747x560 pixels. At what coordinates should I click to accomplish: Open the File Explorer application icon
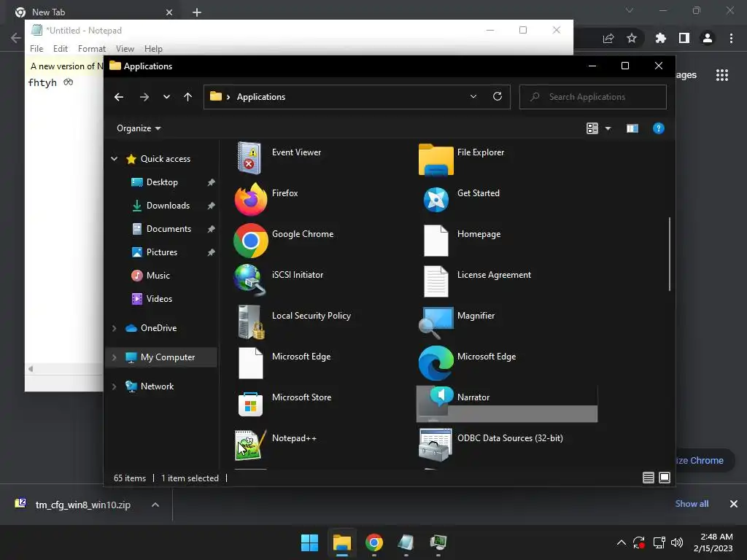tap(436, 160)
